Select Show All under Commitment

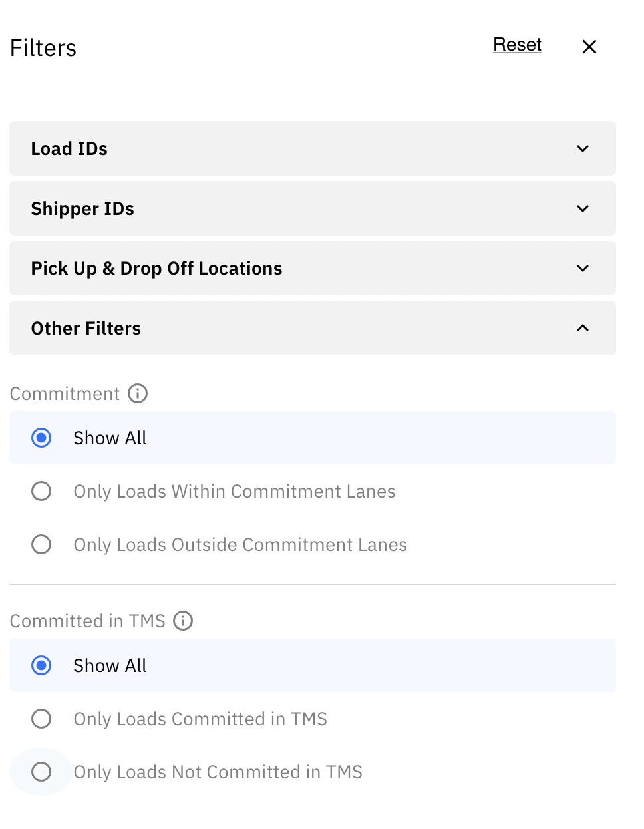(x=41, y=438)
